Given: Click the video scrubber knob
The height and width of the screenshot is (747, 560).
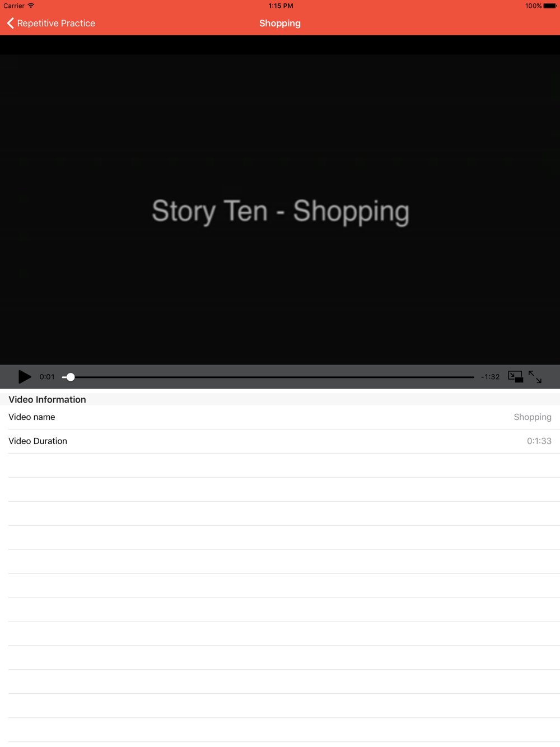Looking at the screenshot, I should 71,377.
